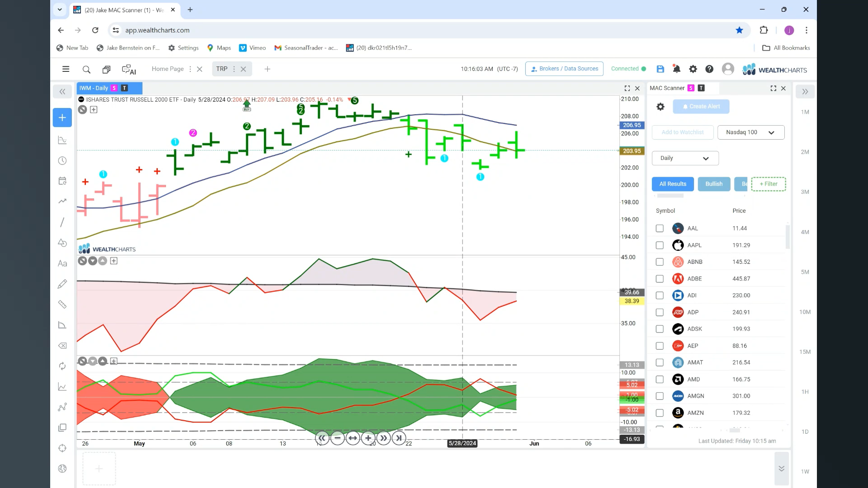Image resolution: width=868 pixels, height=488 pixels.
Task: Expand the right panel double chevron
Action: pyautogui.click(x=805, y=92)
